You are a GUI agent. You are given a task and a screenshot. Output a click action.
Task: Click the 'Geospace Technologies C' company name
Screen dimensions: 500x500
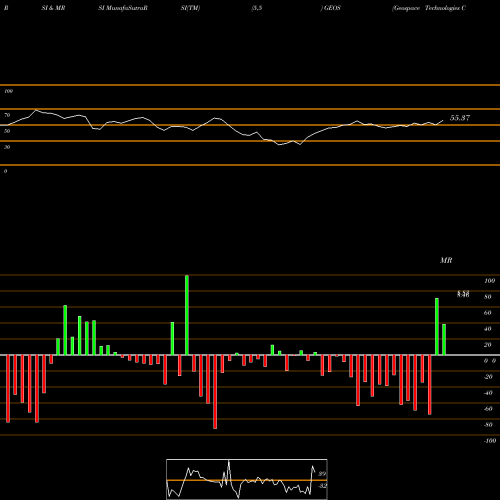[429, 8]
